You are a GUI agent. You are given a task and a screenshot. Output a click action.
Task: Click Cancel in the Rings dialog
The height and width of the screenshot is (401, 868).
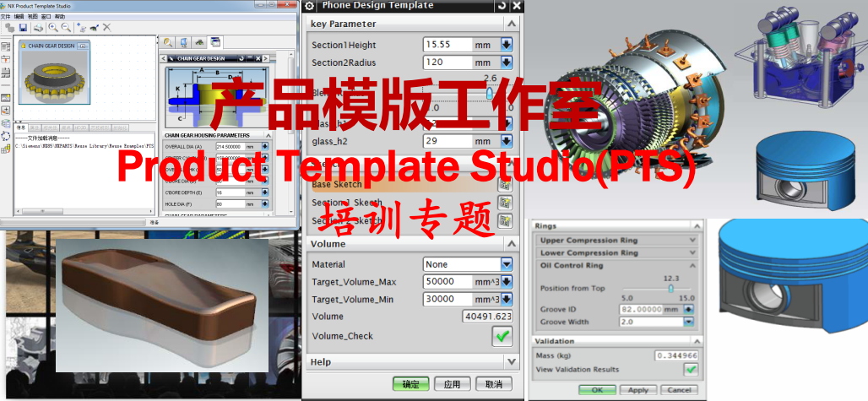coord(679,390)
